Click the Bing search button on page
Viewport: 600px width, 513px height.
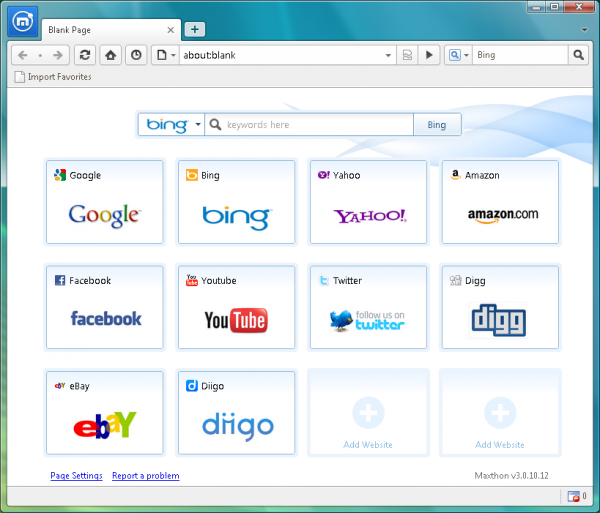tap(437, 125)
